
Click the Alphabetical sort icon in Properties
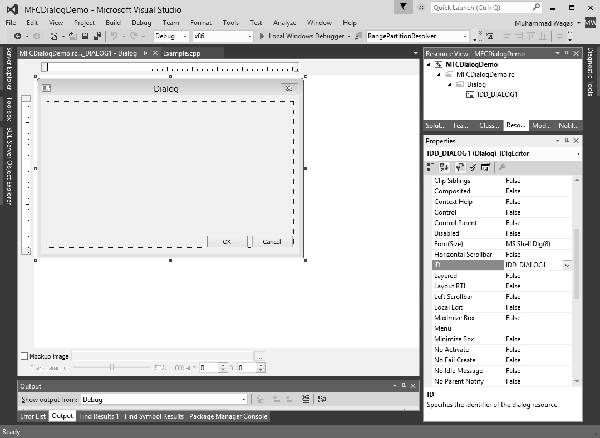click(444, 167)
